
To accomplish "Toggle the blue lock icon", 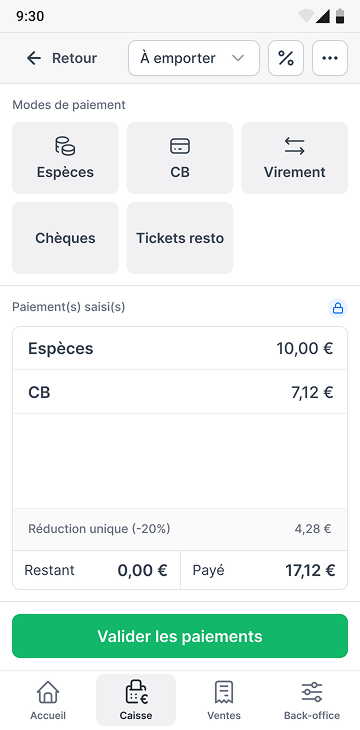I will [338, 308].
